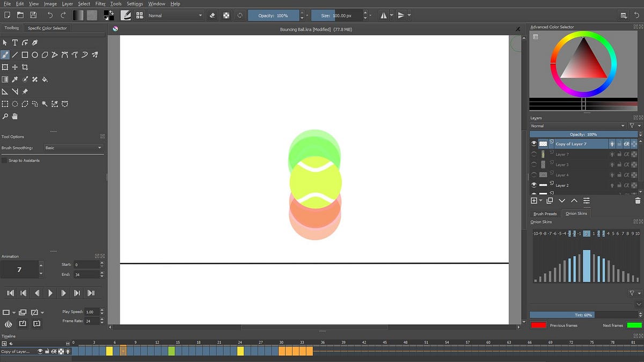Duplicate the current layer
Viewport: 644px width, 362px height.
(x=550, y=200)
